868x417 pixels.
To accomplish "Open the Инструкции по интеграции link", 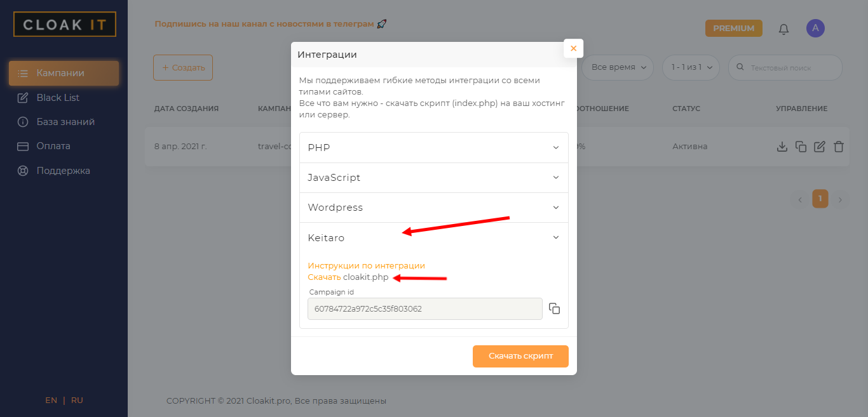I will pyautogui.click(x=366, y=265).
